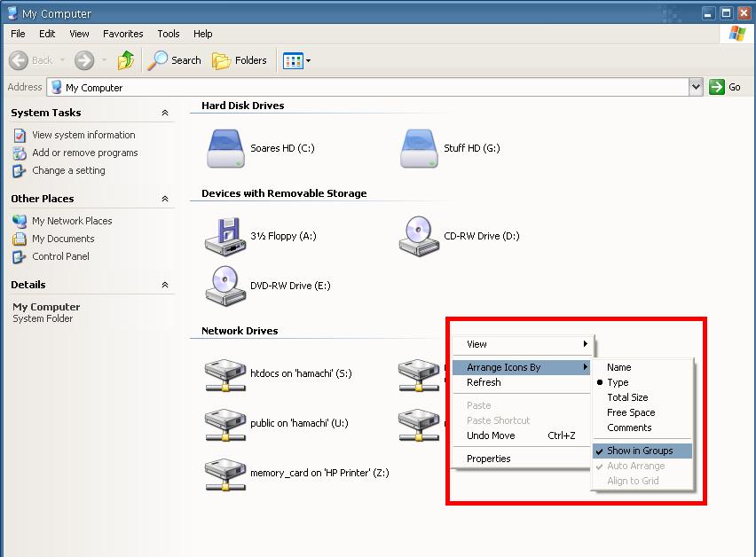The width and height of the screenshot is (756, 557).
Task: Collapse the Details panel
Action: [x=165, y=285]
